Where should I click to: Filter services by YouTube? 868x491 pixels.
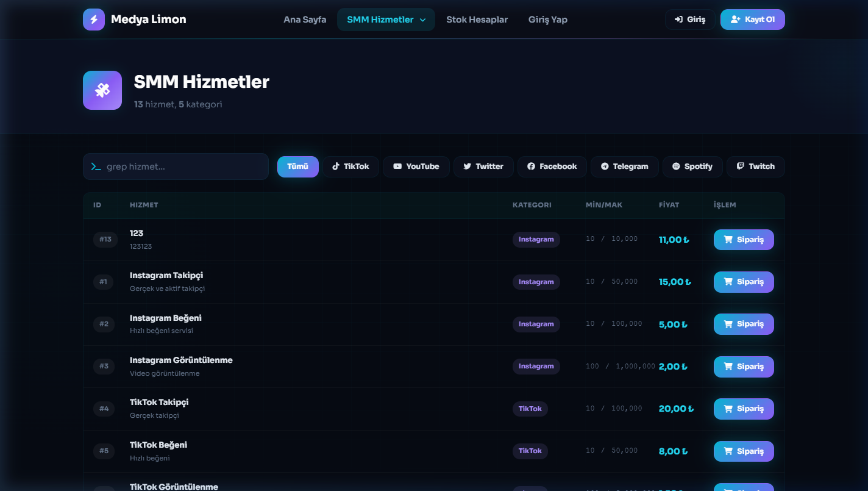(416, 167)
